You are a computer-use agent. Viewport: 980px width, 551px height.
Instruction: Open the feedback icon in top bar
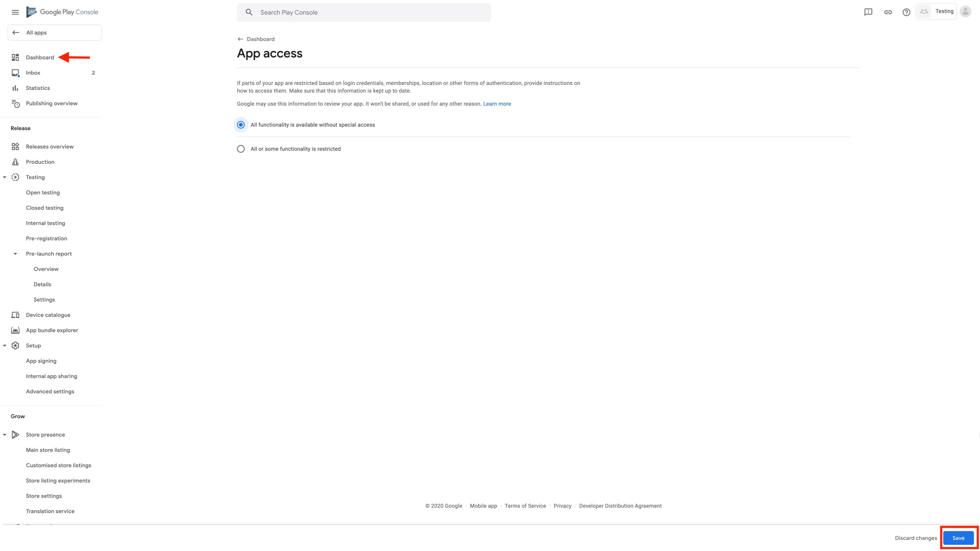(868, 12)
